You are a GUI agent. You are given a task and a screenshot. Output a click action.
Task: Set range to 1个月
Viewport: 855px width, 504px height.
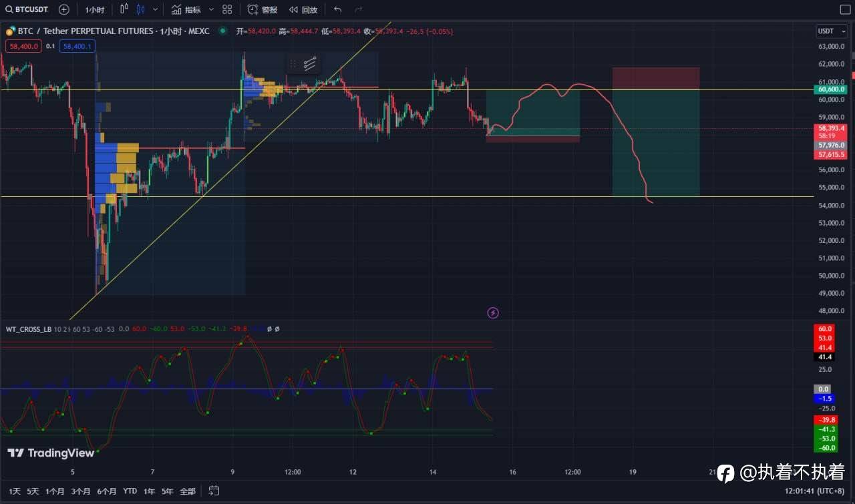pos(55,491)
